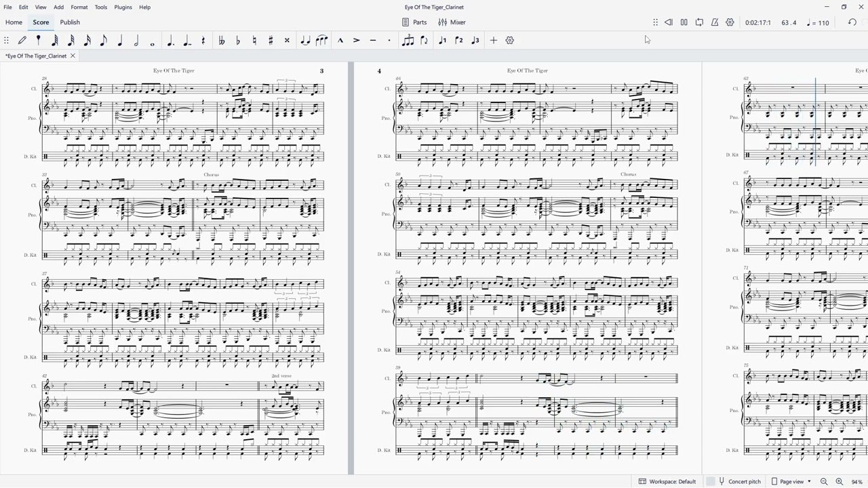
Task: Click the plus add button in note toolbar
Action: coord(494,41)
